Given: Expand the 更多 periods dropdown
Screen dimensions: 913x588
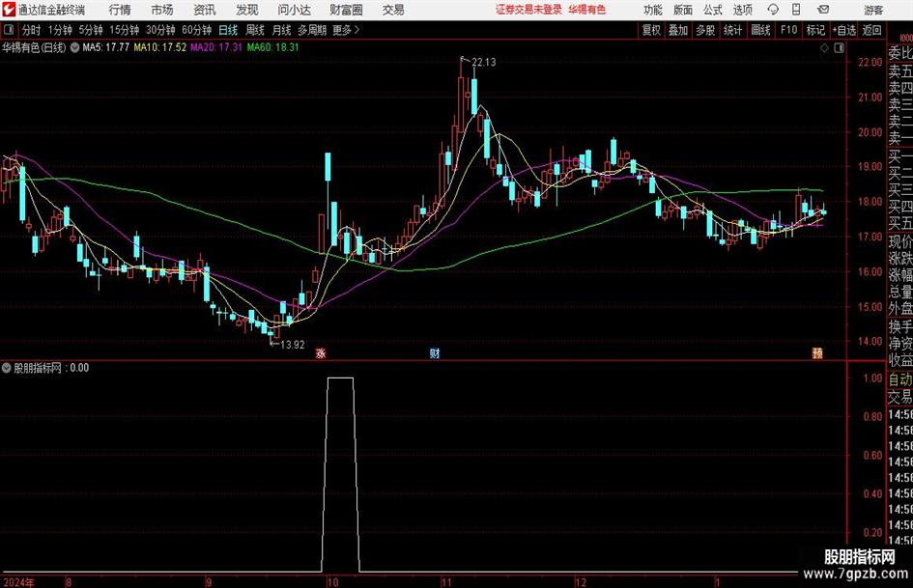Looking at the screenshot, I should [x=346, y=30].
